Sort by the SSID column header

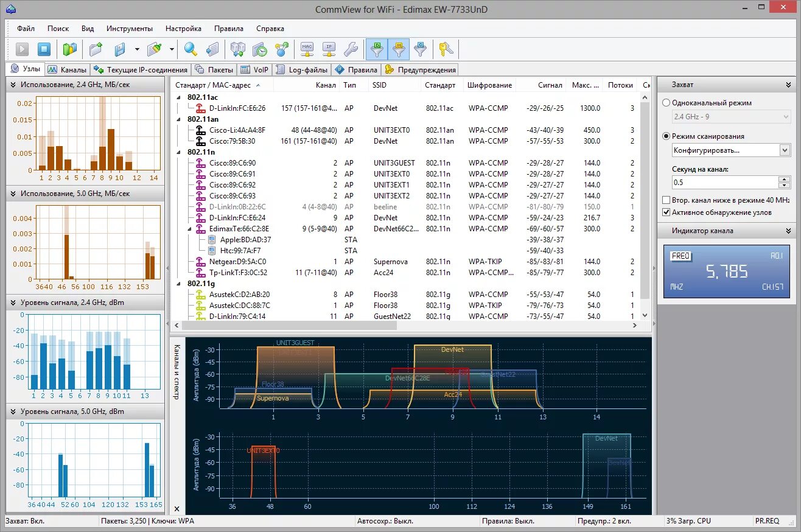point(379,85)
